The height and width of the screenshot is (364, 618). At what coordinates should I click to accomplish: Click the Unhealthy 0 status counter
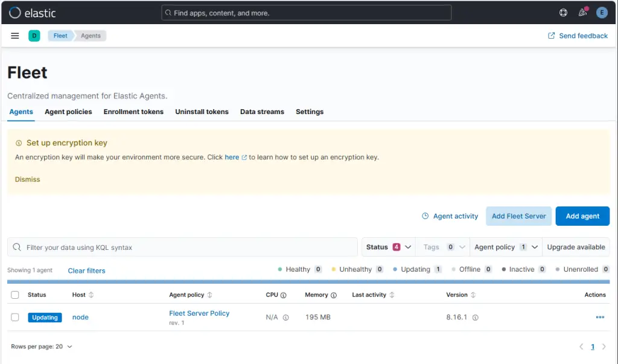(357, 269)
